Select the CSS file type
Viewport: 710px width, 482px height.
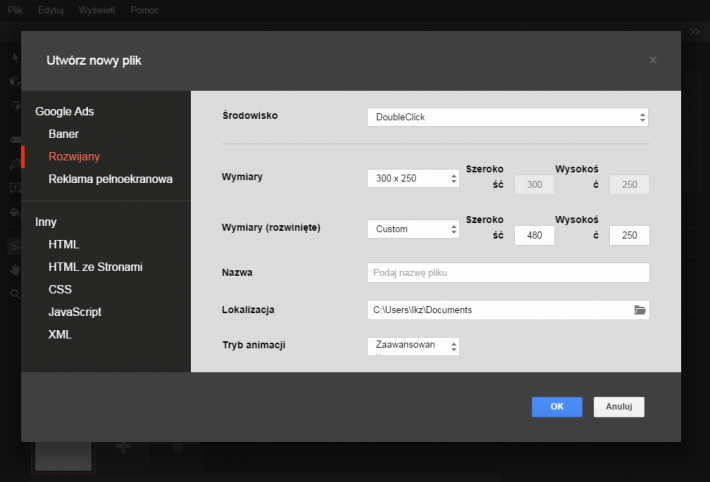point(60,289)
